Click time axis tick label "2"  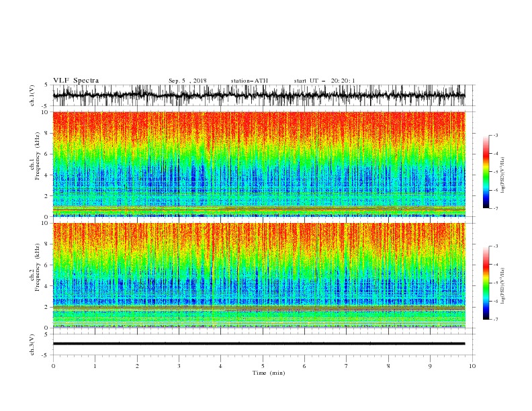[137, 366]
